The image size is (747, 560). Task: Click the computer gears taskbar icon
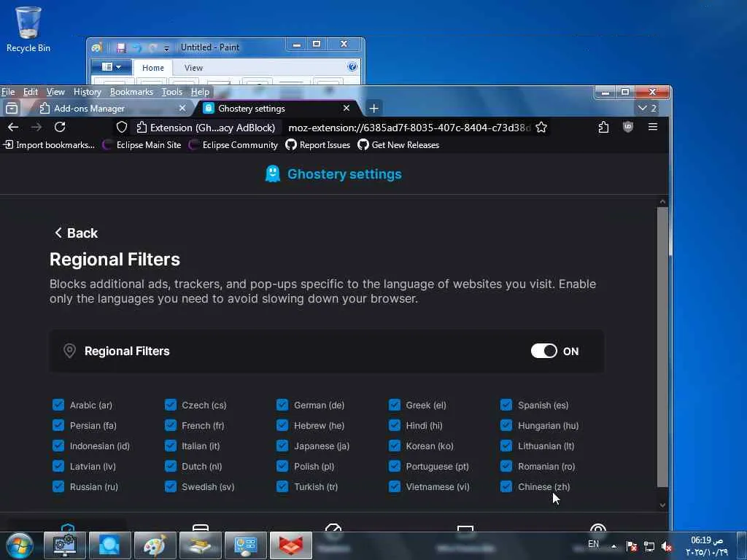click(x=65, y=545)
